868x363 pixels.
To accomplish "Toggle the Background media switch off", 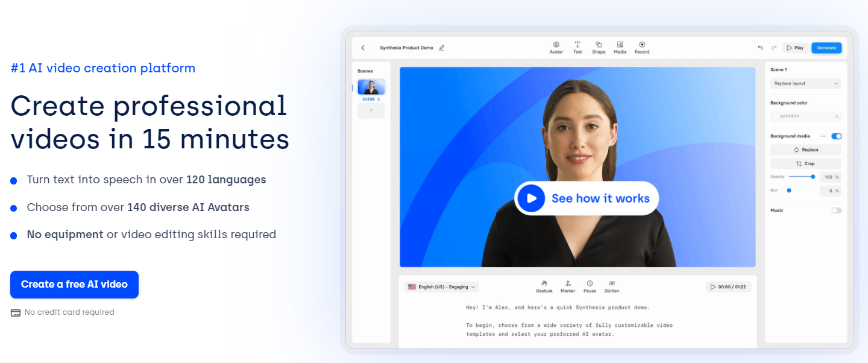I will click(x=837, y=136).
